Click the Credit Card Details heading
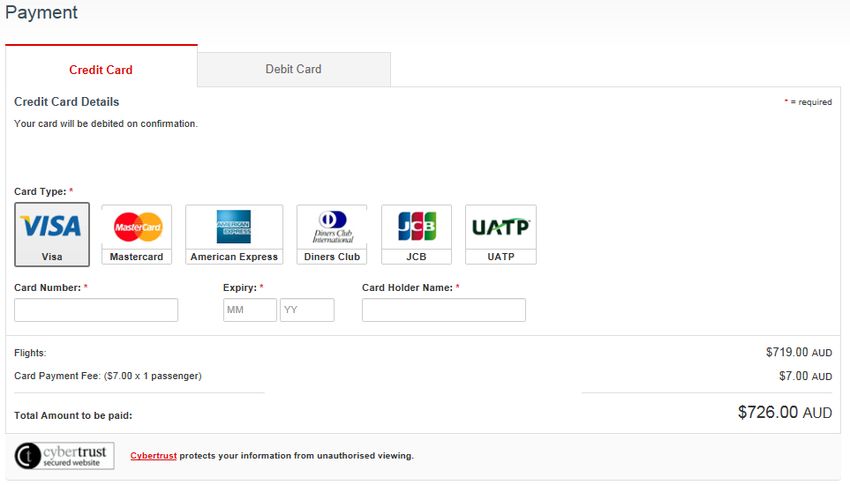This screenshot has width=850, height=485. (67, 102)
